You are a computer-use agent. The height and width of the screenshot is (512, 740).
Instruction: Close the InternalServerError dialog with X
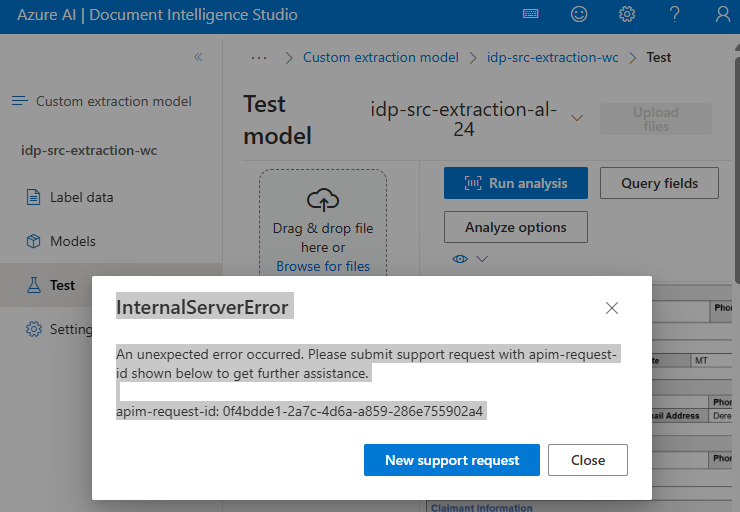(612, 308)
